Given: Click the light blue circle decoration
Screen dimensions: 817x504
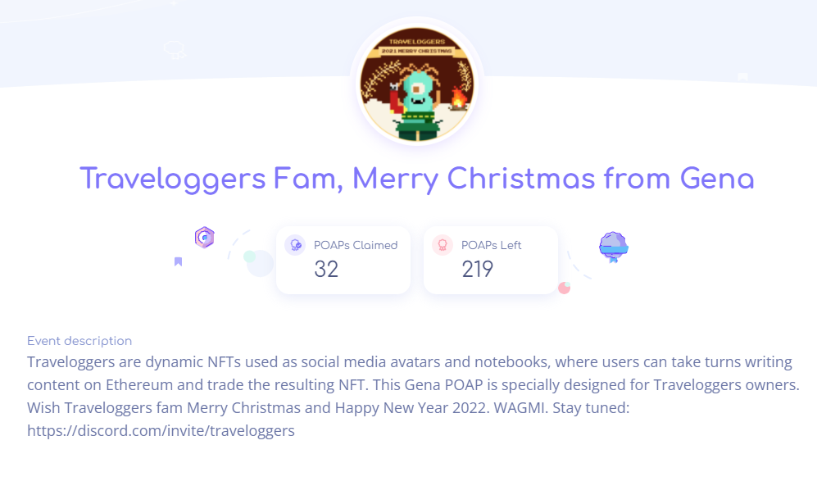Looking at the screenshot, I should click(x=260, y=263).
